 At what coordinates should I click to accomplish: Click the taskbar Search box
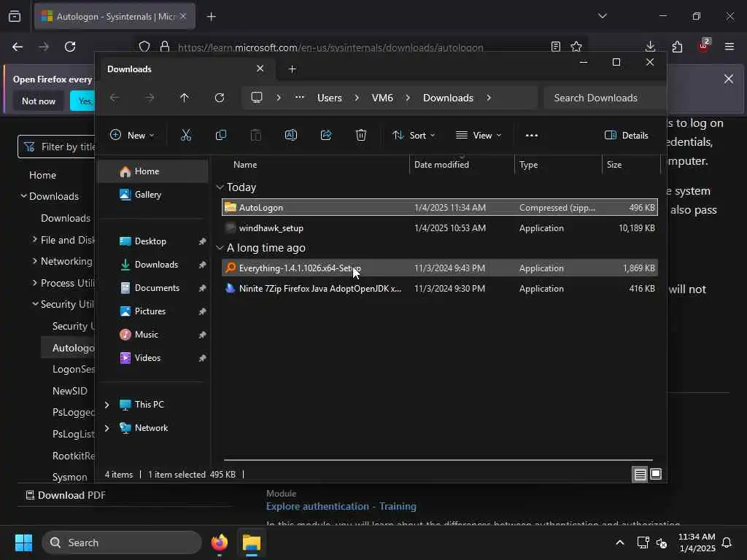(x=122, y=542)
